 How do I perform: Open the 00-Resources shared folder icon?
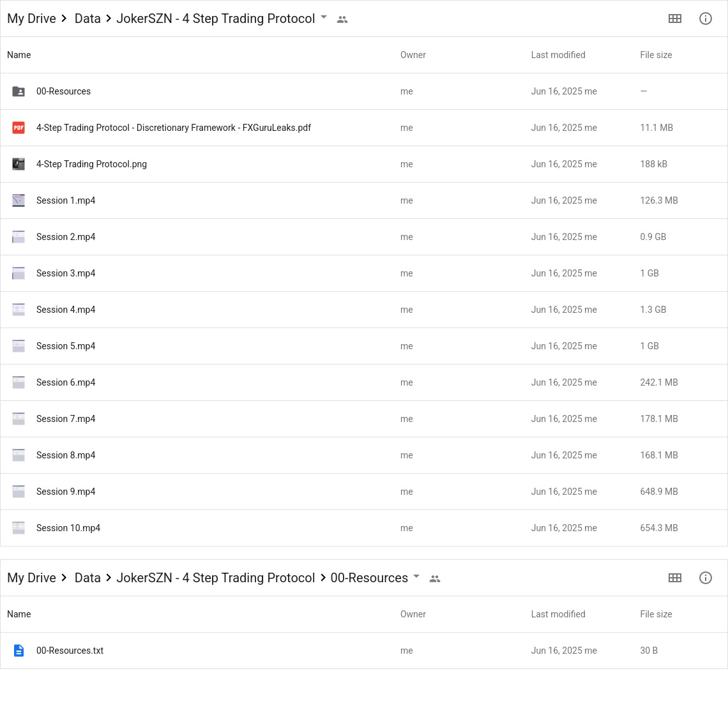click(19, 91)
